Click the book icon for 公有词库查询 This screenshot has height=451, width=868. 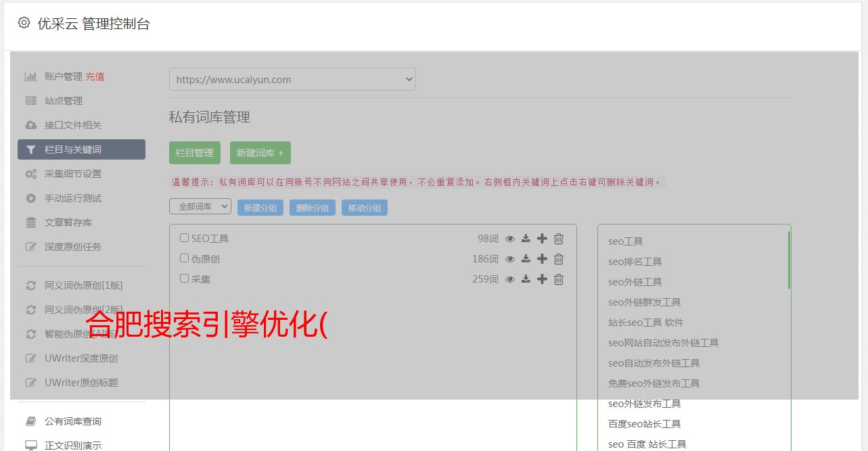pos(31,421)
